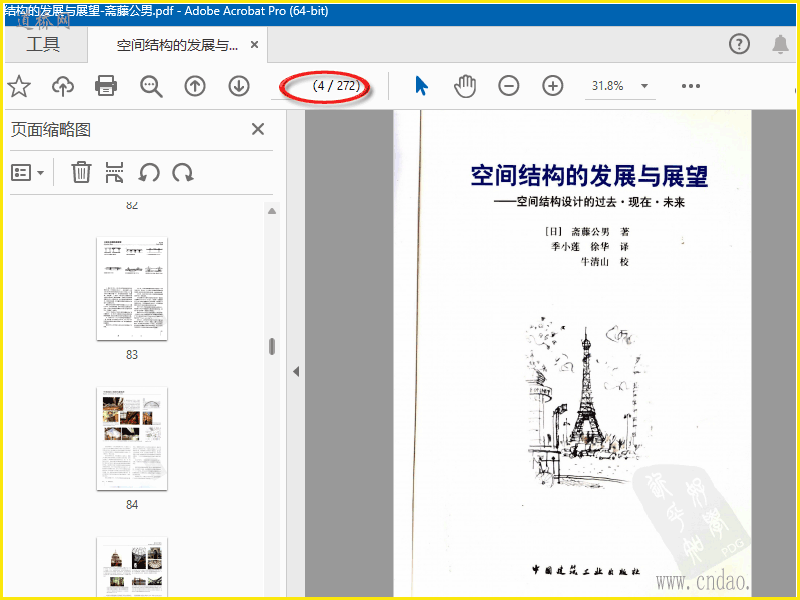Select the 空间结构的发展与... document tab

tap(177, 45)
